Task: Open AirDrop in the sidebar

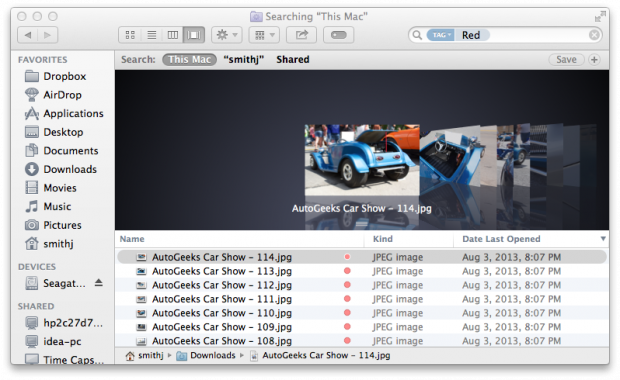Action: click(x=53, y=95)
